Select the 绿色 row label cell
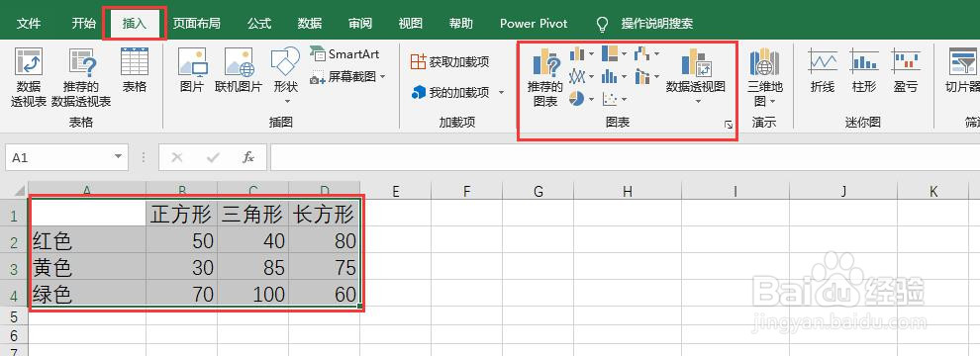 pyautogui.click(x=87, y=294)
